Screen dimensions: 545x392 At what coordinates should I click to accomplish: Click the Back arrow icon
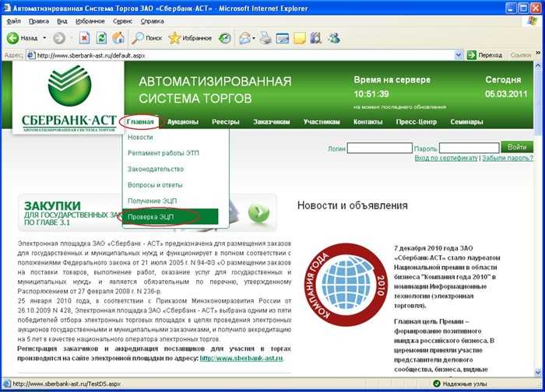(13, 38)
